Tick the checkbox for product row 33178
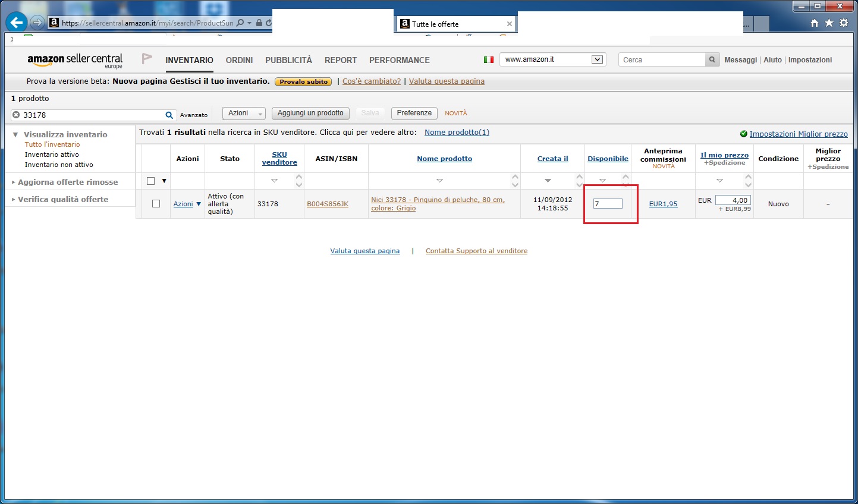Screen dimensions: 858x504 click(x=156, y=204)
